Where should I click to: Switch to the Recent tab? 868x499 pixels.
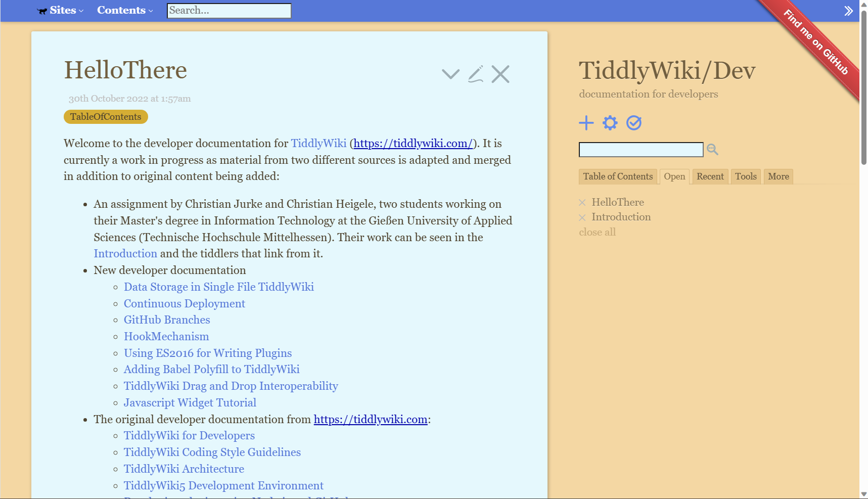click(x=710, y=176)
